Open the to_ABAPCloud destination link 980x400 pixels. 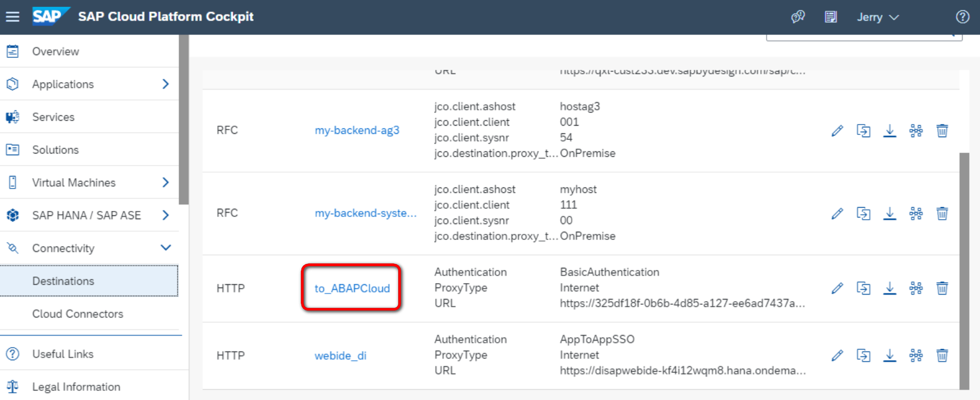pyautogui.click(x=352, y=288)
